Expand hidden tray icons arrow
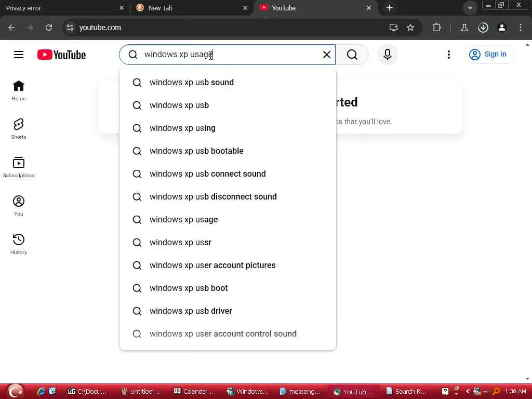This screenshot has height=399, width=532. click(x=468, y=391)
